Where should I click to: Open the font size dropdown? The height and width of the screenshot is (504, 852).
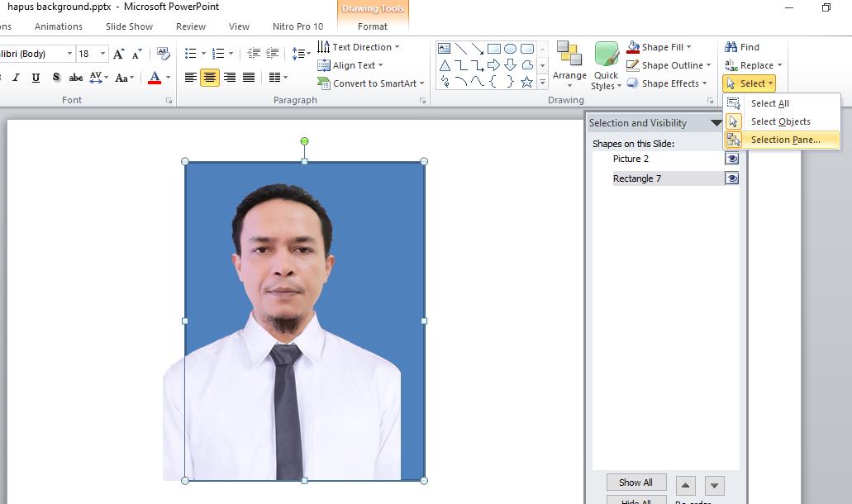pyautogui.click(x=104, y=53)
